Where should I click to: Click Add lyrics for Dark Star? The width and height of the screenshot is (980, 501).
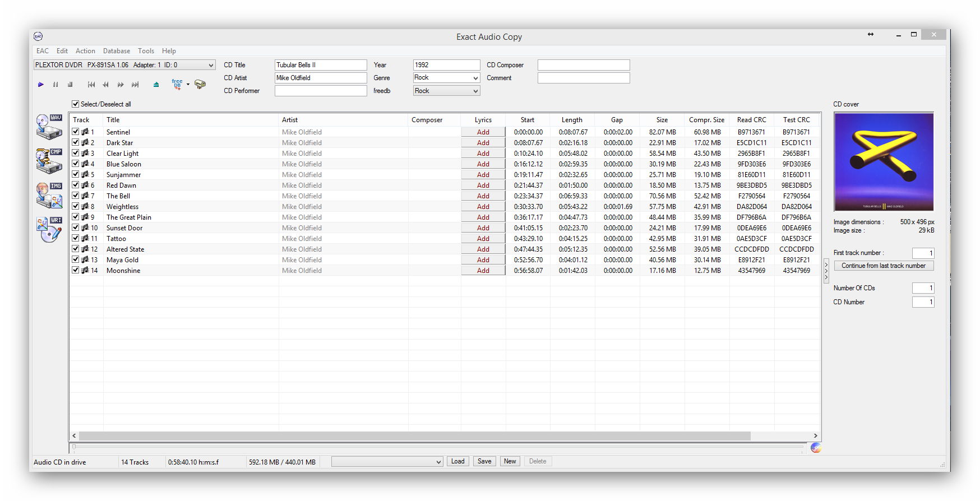pos(483,143)
